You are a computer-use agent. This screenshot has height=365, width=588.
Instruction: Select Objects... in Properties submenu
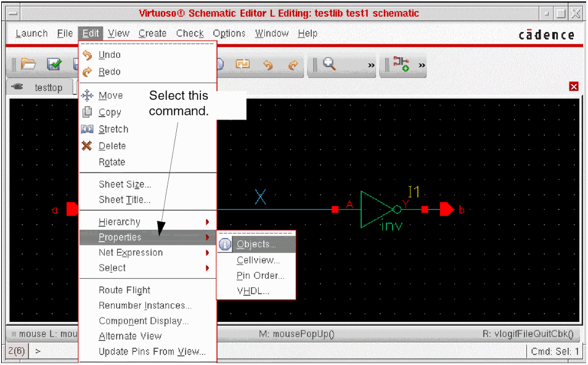[256, 245]
